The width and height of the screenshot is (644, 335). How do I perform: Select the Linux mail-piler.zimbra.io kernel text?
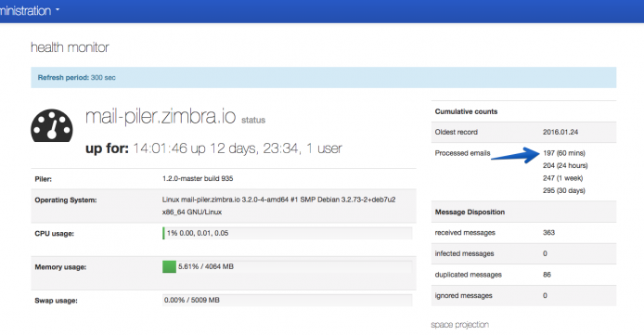tap(279, 206)
